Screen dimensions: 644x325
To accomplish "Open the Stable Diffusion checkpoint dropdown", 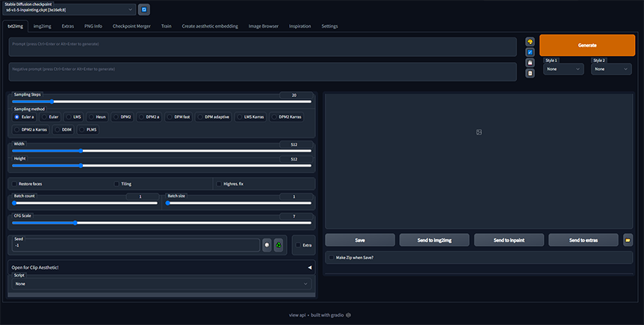I will 71,10.
